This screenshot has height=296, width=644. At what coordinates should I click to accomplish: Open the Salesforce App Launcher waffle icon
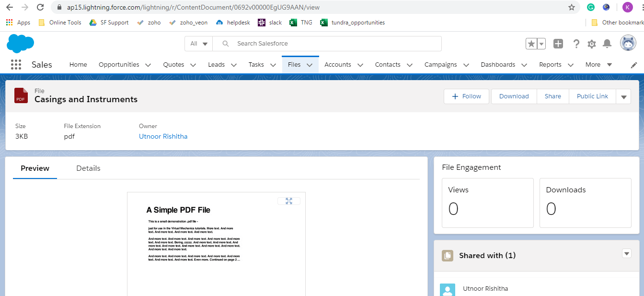[16, 64]
